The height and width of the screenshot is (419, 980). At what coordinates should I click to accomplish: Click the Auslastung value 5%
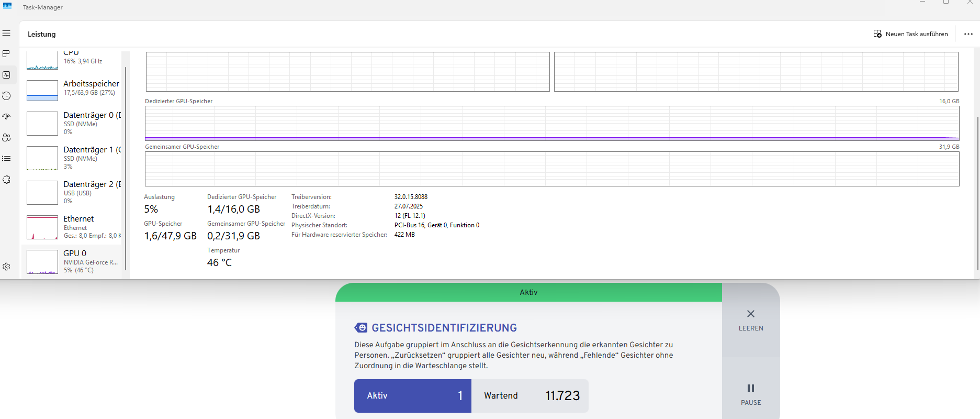[151, 209]
